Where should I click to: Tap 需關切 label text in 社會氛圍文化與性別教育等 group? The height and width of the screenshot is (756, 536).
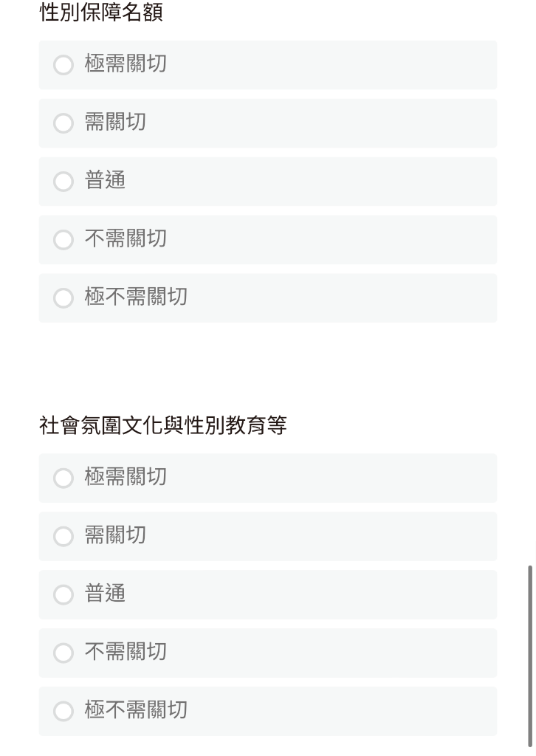pyautogui.click(x=115, y=535)
